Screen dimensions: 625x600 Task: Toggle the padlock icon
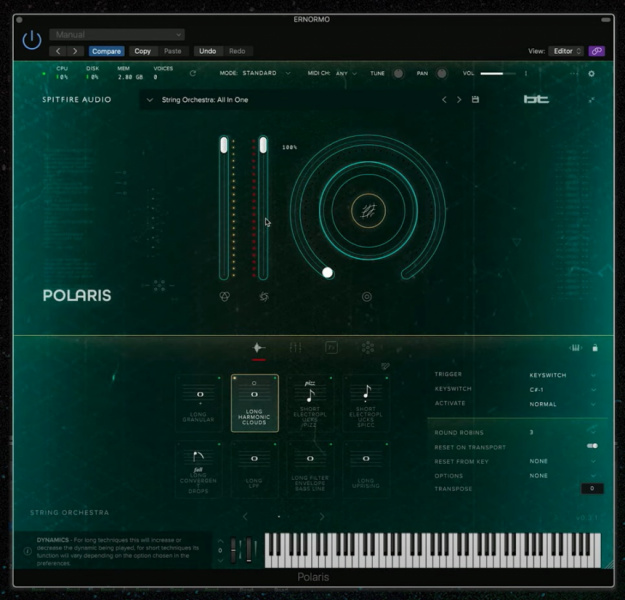click(595, 348)
